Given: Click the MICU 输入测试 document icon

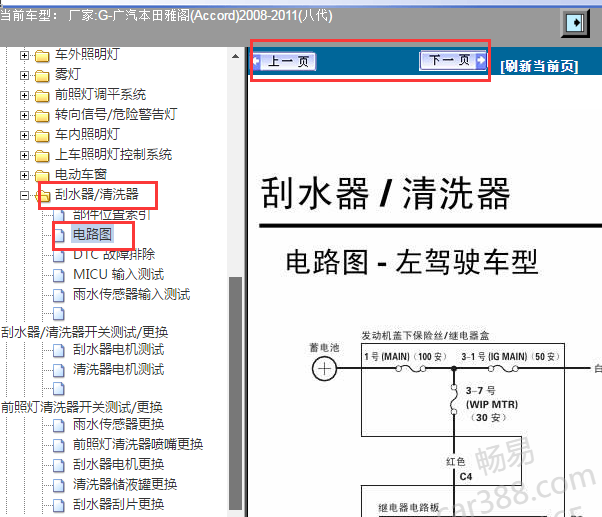Looking at the screenshot, I should 59,275.
